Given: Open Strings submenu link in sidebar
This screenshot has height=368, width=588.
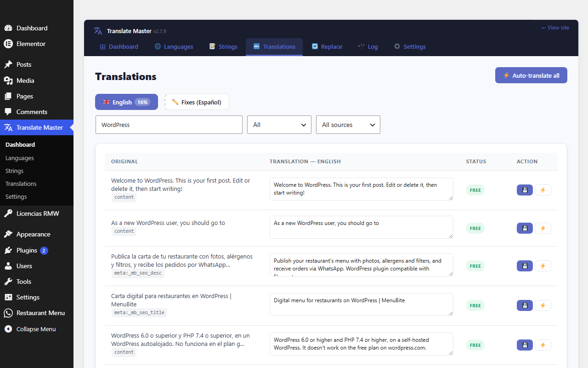Looking at the screenshot, I should pos(14,171).
